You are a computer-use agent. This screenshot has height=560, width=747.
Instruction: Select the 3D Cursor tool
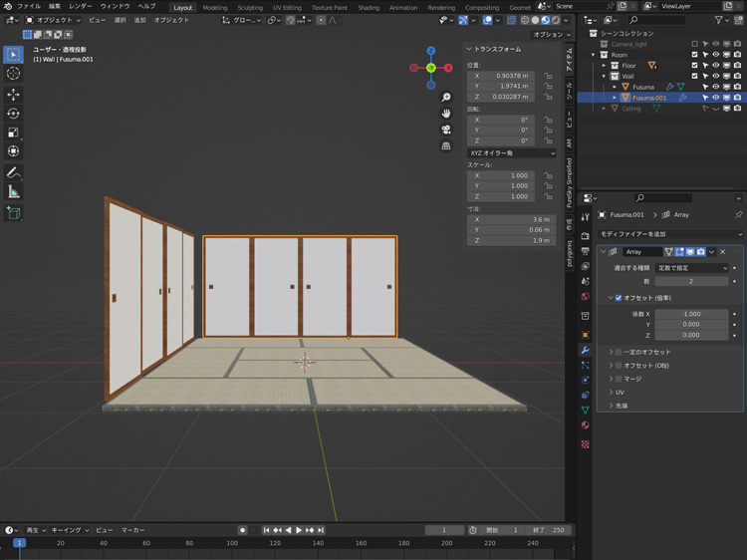(x=13, y=74)
